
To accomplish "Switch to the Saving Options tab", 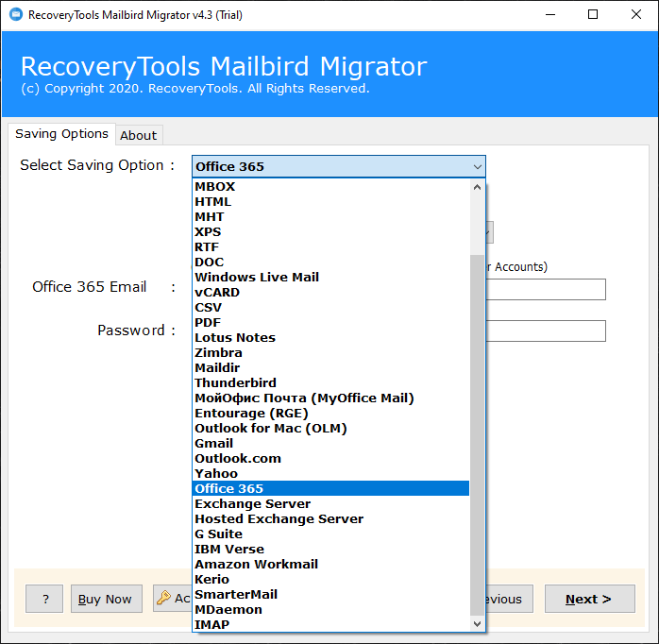I will coord(61,134).
